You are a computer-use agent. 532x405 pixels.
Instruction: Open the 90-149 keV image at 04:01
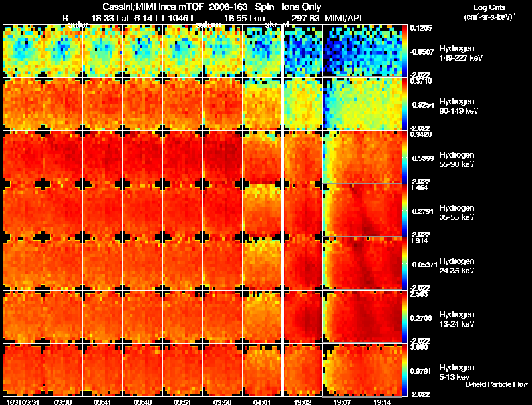[263, 104]
